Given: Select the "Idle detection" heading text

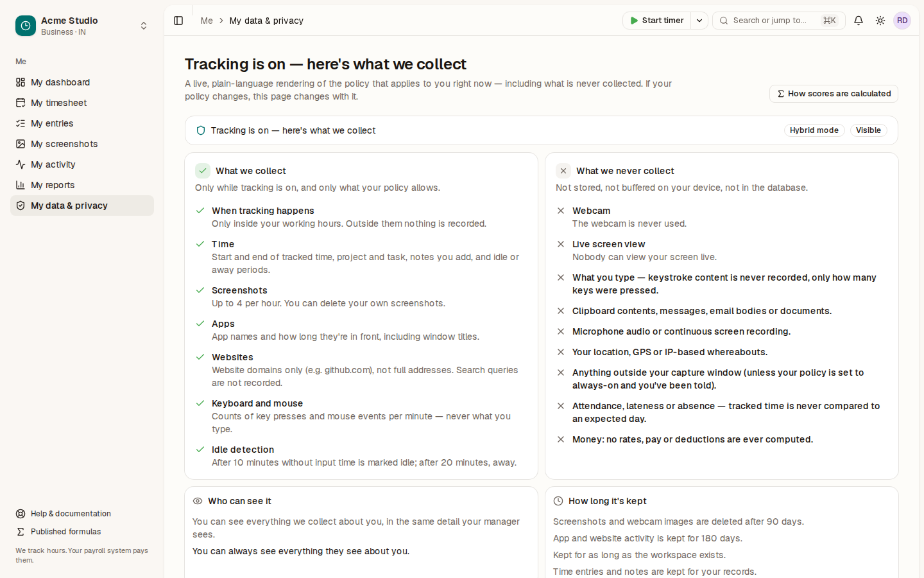Looking at the screenshot, I should 243,450.
